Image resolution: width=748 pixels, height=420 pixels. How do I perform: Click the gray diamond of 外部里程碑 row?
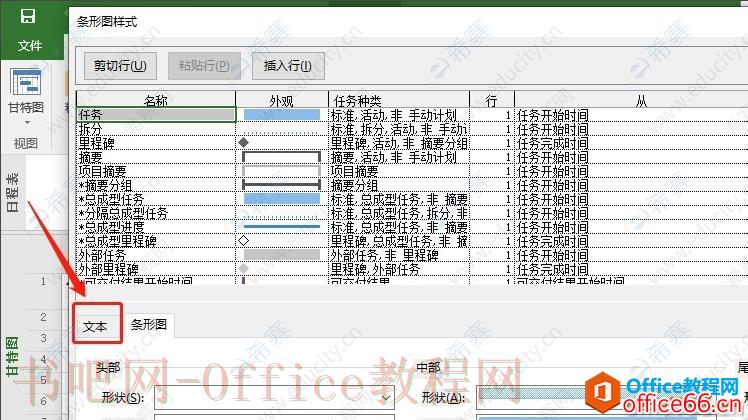(x=244, y=269)
